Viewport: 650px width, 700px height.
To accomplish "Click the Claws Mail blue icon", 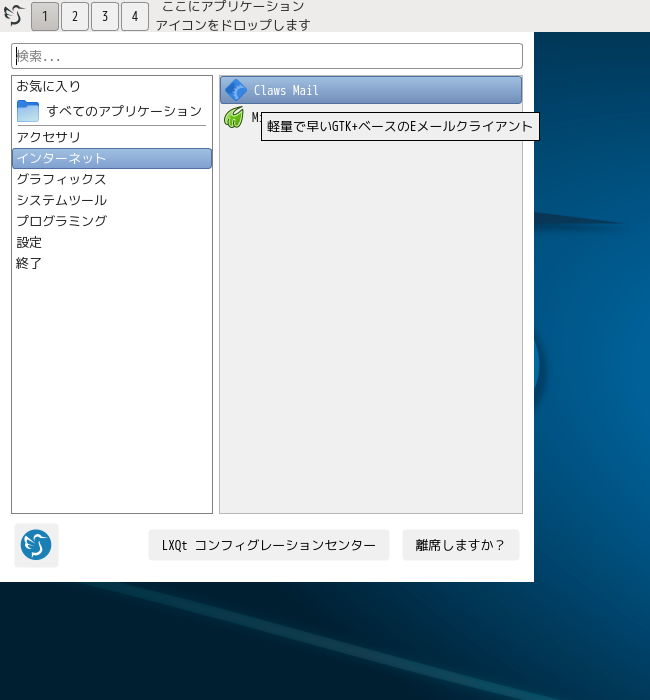I will (x=236, y=90).
